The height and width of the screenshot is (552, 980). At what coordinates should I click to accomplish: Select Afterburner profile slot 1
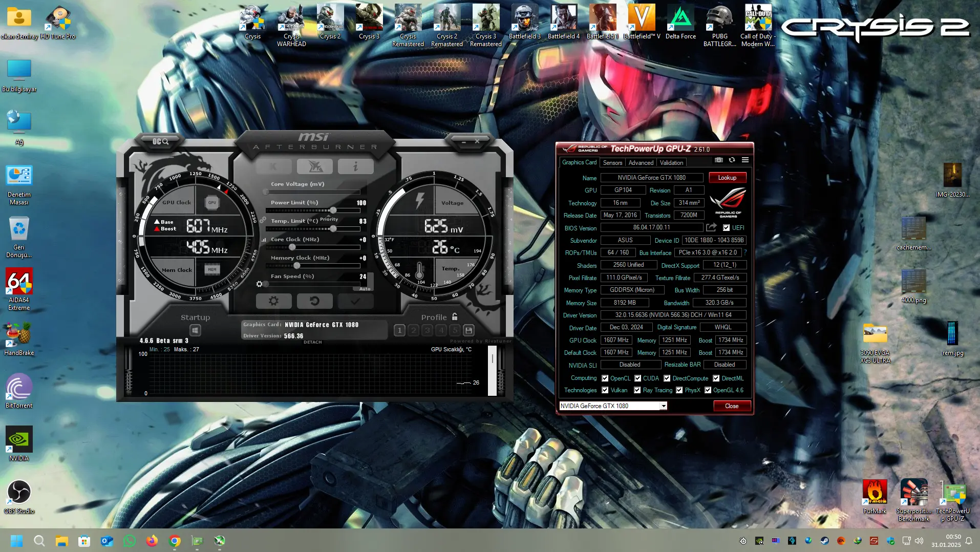(x=400, y=330)
